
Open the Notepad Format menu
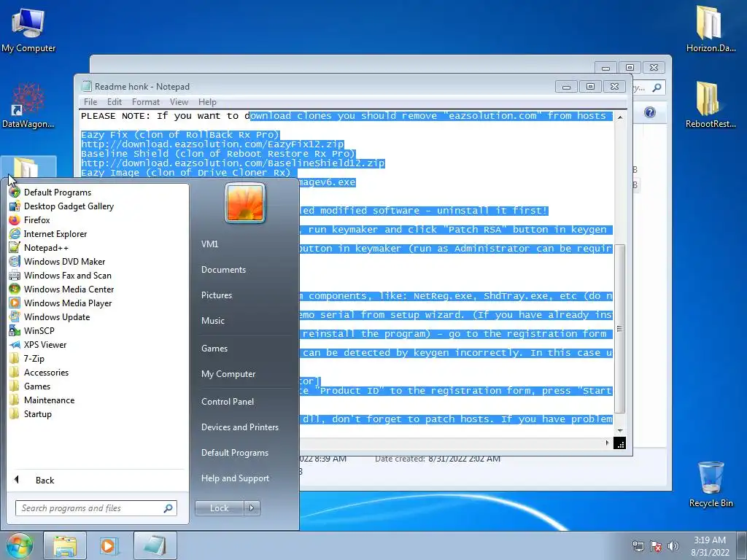pos(146,102)
